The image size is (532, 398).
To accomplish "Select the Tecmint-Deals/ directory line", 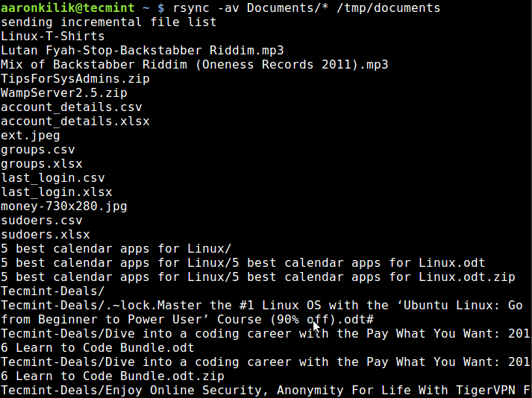I will tap(52, 291).
